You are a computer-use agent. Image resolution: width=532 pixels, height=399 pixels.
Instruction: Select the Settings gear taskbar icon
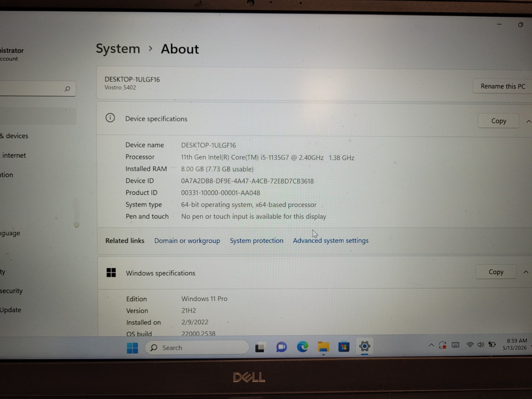[x=364, y=346]
